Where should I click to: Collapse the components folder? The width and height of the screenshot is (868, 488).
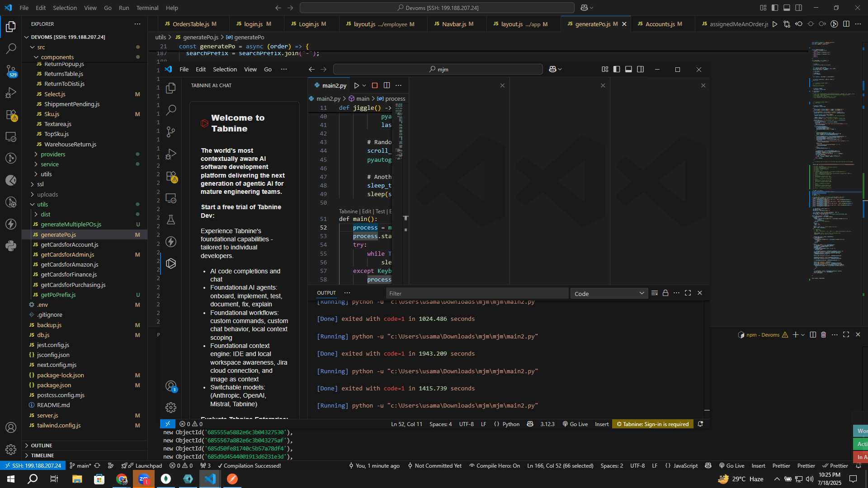[x=57, y=57]
